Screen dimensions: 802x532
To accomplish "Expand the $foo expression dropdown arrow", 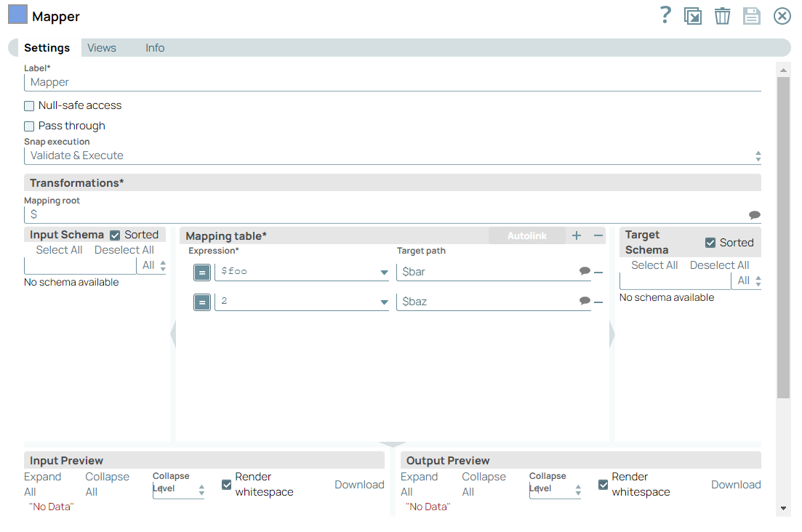I will [x=384, y=273].
